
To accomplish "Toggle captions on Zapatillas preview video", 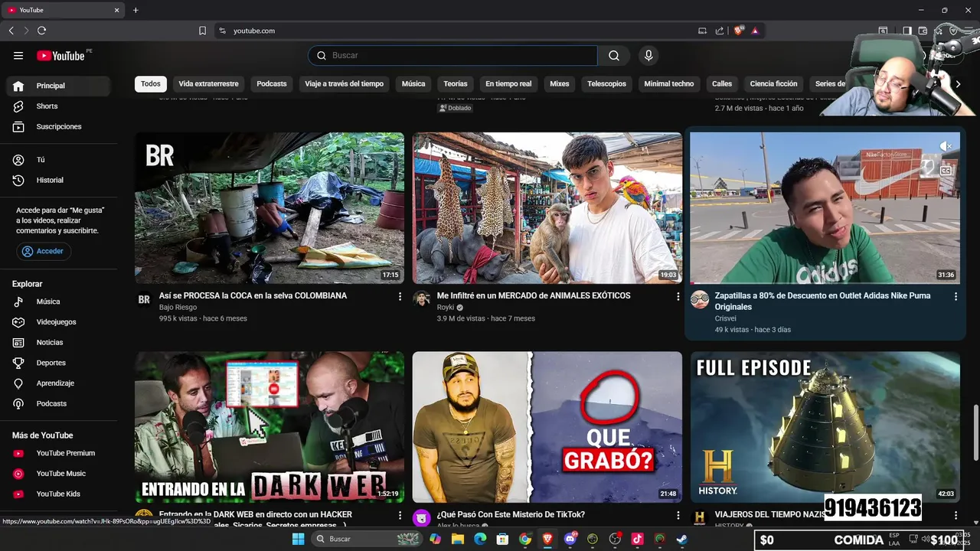I will tap(946, 171).
